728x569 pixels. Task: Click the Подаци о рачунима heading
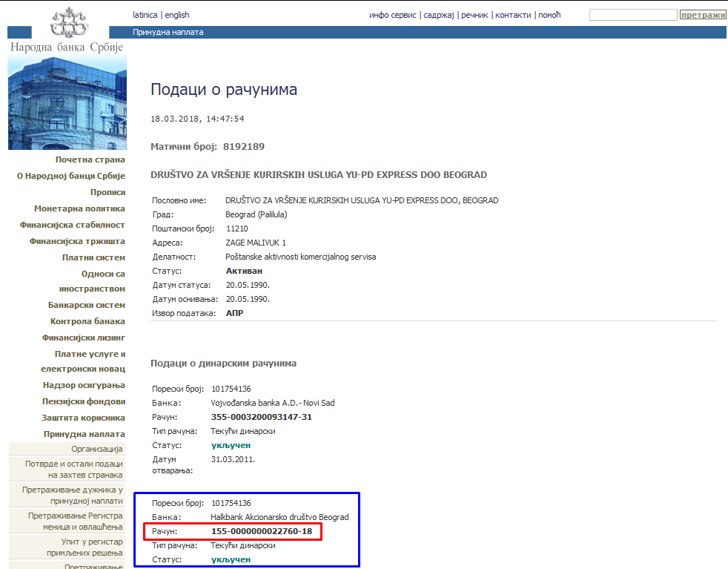(224, 89)
